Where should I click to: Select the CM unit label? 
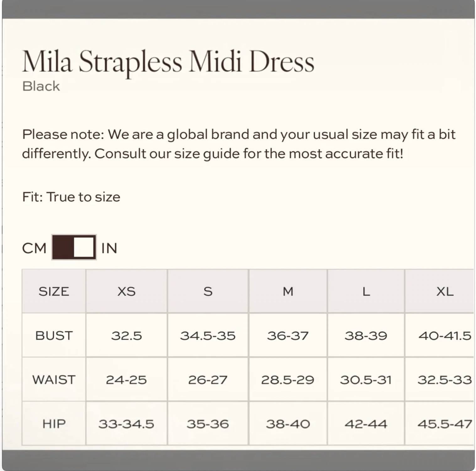click(34, 248)
